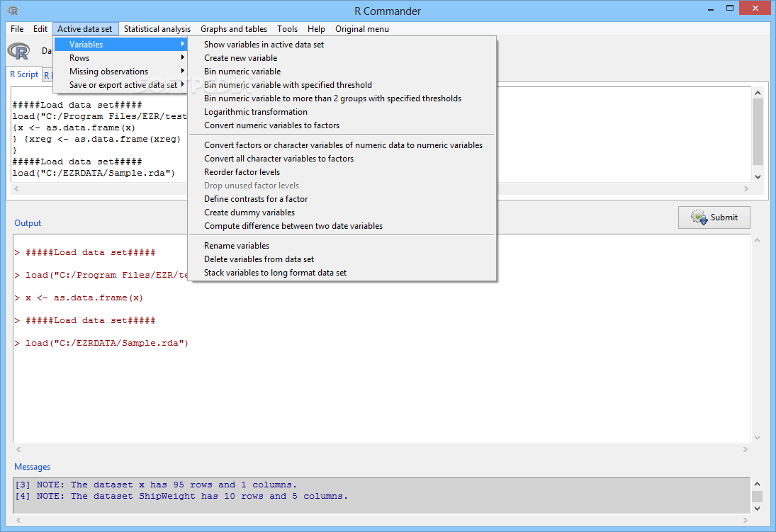The width and height of the screenshot is (776, 532).
Task: Open the Edit menu
Action: [x=40, y=29]
